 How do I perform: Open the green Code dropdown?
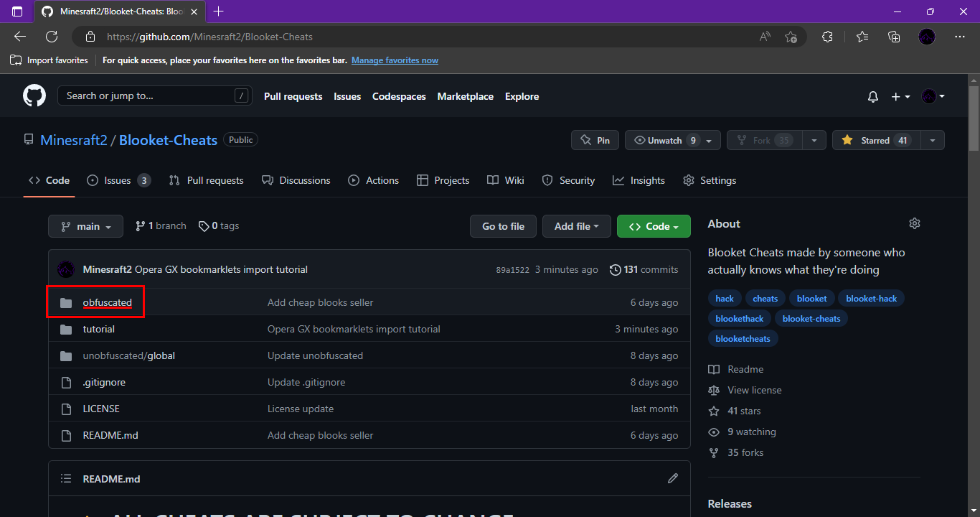(x=654, y=226)
